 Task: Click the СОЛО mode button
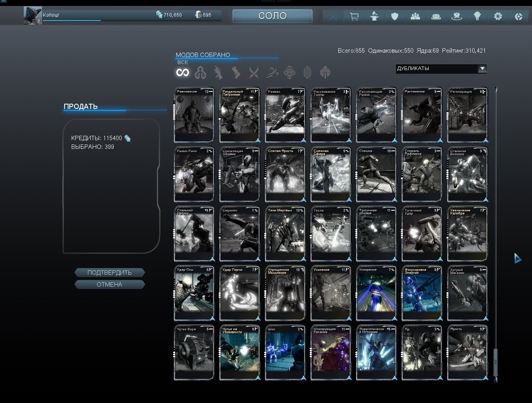pyautogui.click(x=273, y=16)
